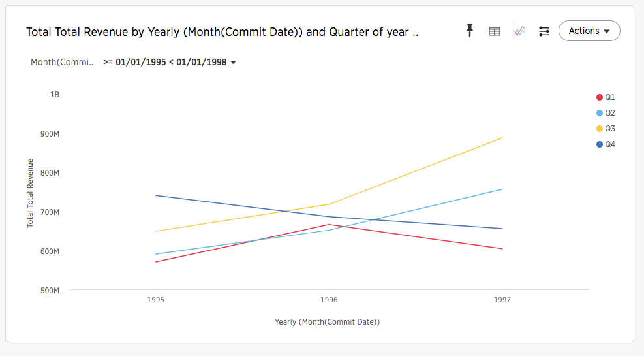This screenshot has height=356, width=644.
Task: Open the chart configuration sliders icon
Action: (544, 31)
